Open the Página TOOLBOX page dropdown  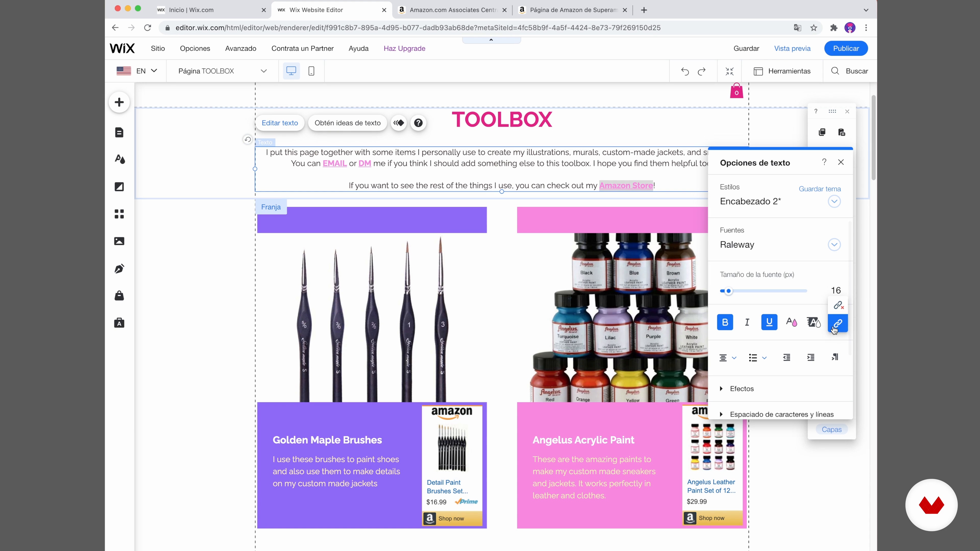[x=223, y=71]
